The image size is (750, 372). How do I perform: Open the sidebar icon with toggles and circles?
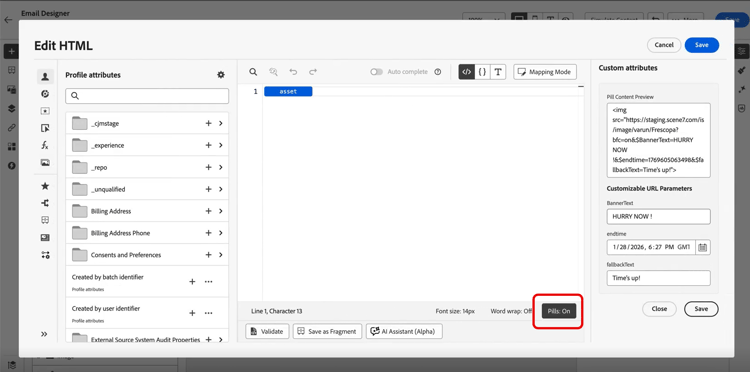[45, 255]
